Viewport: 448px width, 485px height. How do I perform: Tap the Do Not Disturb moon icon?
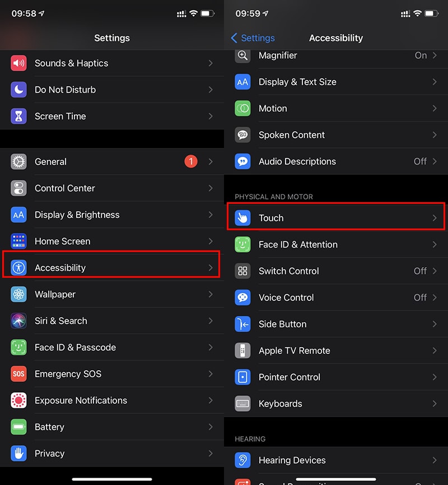click(18, 90)
